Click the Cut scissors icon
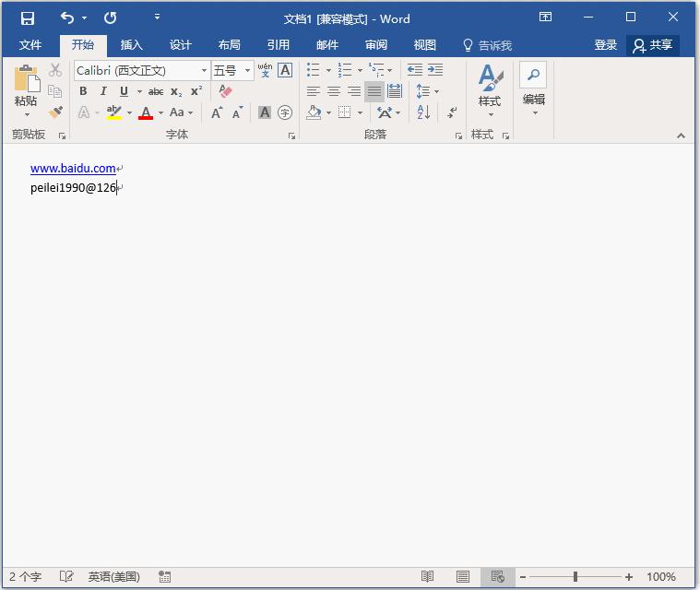This screenshot has height=590, width=700. pyautogui.click(x=55, y=70)
